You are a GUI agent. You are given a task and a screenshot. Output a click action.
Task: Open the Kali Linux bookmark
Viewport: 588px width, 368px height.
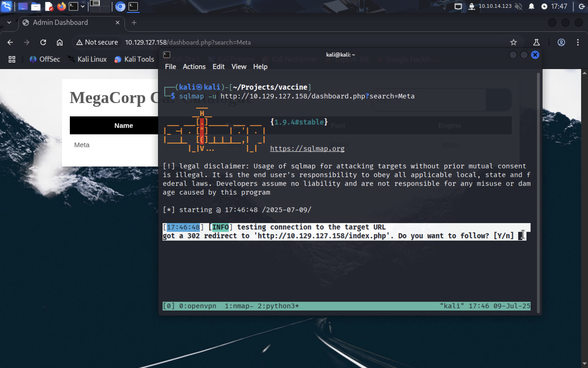click(x=88, y=59)
